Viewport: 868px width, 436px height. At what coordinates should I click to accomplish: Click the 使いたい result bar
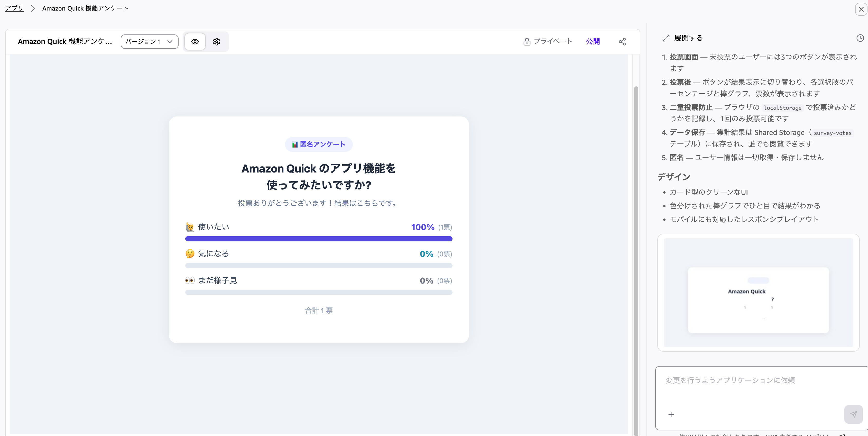tap(319, 239)
